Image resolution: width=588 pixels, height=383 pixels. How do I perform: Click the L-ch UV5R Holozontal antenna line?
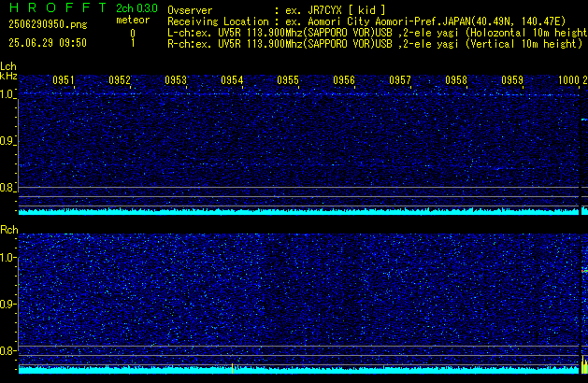(x=378, y=33)
